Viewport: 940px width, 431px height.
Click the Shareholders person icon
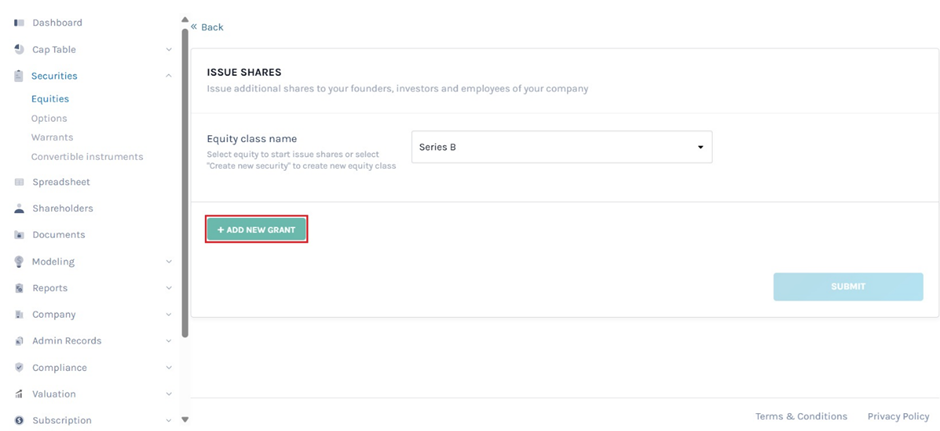(19, 209)
